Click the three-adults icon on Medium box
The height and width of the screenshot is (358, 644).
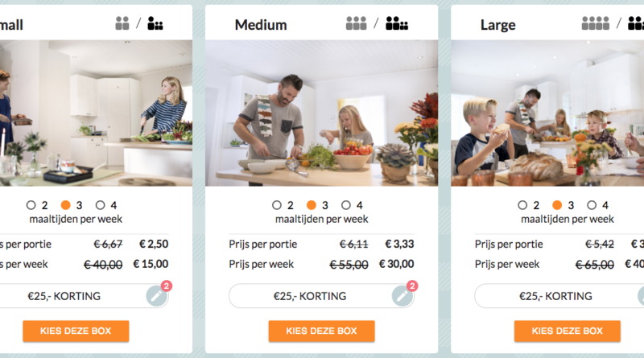coord(357,24)
